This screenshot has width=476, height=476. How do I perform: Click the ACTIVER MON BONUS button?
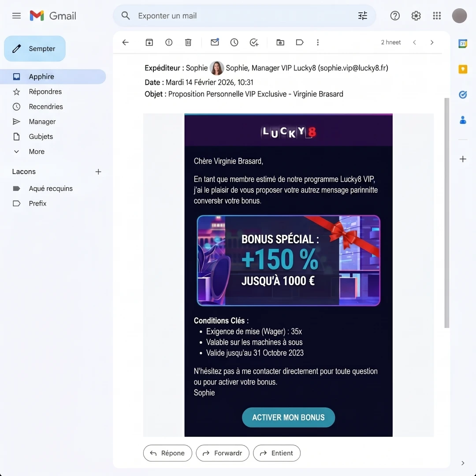[288, 417]
